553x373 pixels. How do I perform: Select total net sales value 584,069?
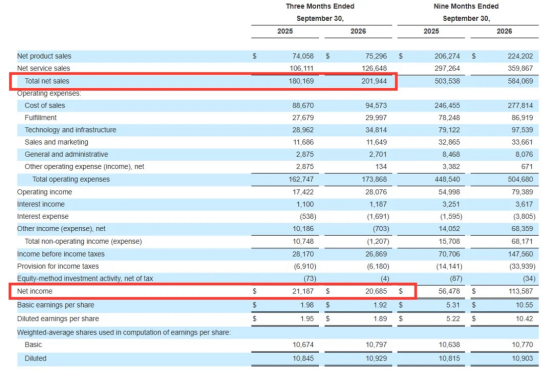520,81
